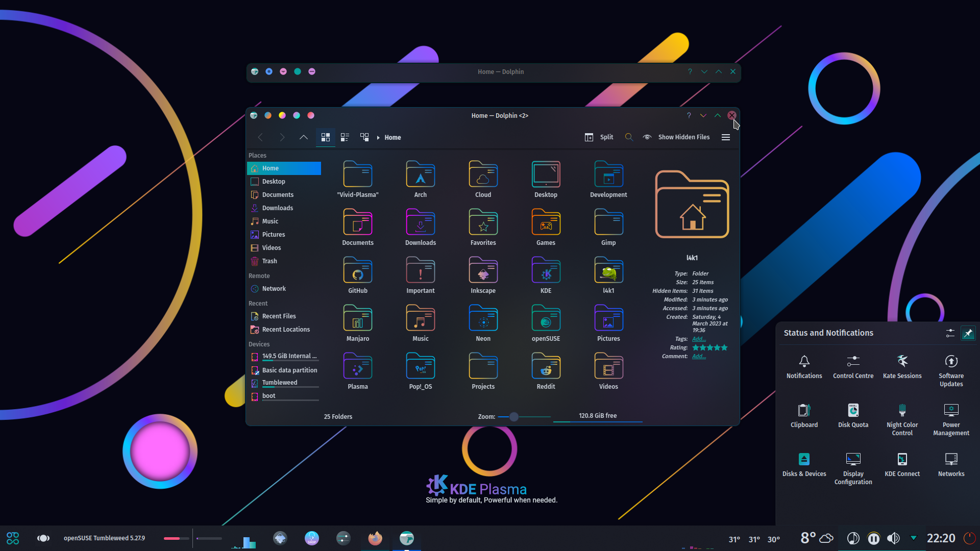Open the Neon folder
980x551 pixels.
(x=483, y=323)
